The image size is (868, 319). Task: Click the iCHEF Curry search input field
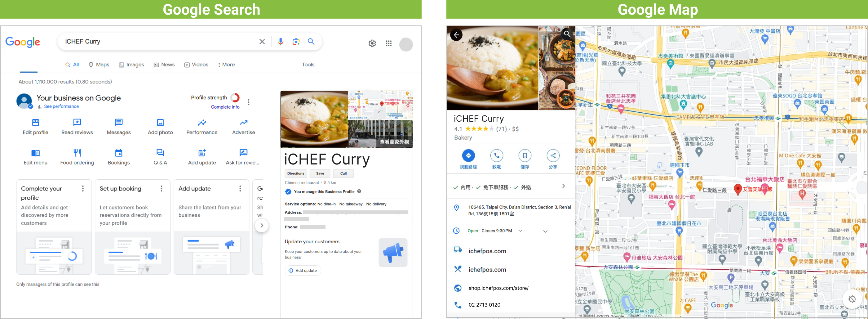(x=158, y=42)
